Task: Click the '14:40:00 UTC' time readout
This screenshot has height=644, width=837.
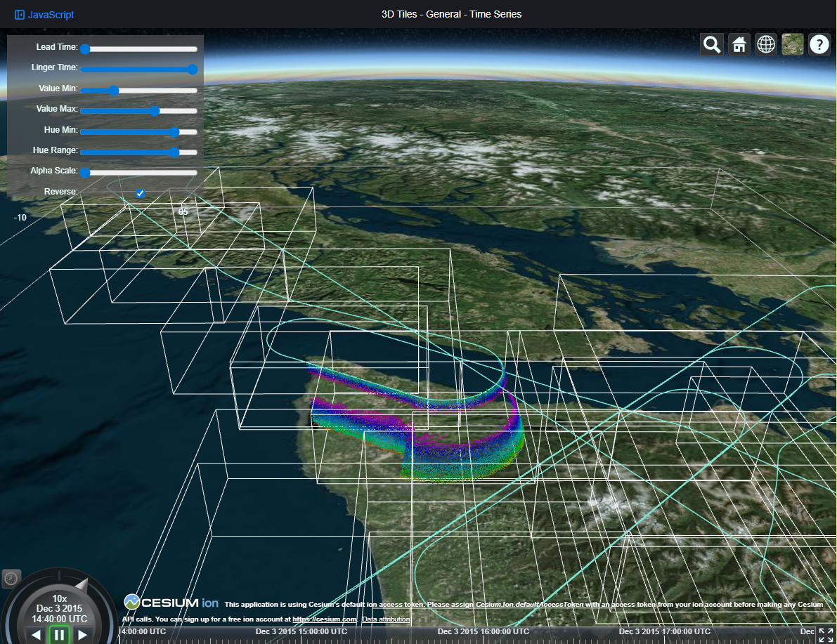Action: (x=59, y=619)
